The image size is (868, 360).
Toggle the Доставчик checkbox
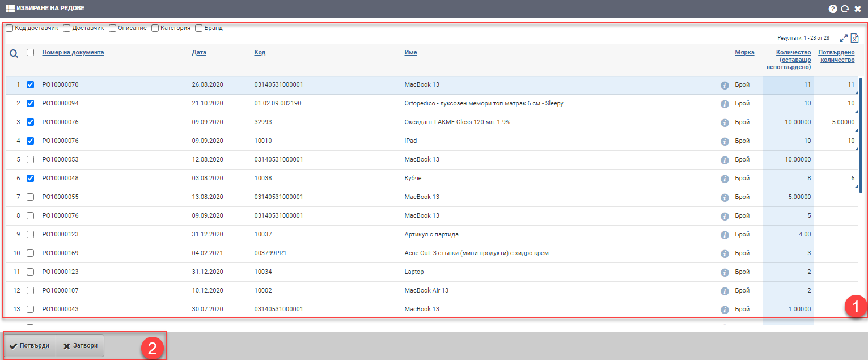pyautogui.click(x=67, y=28)
